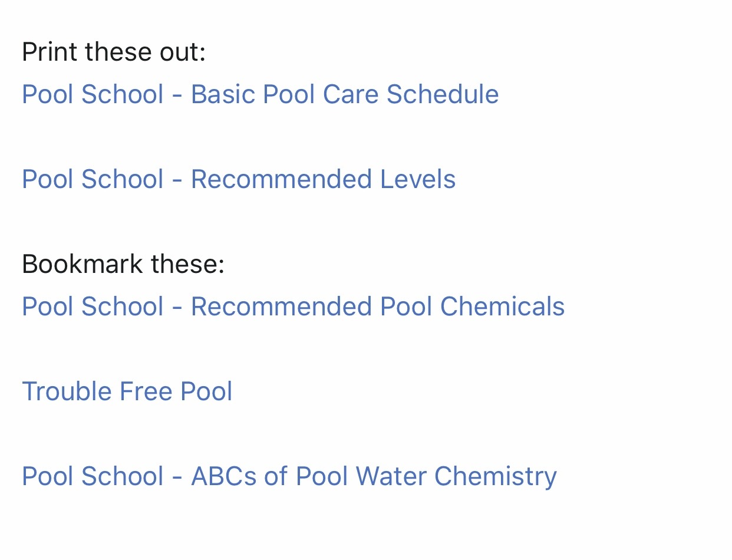
Task: Choose the first link under 'Bookmark these'
Action: coord(293,307)
